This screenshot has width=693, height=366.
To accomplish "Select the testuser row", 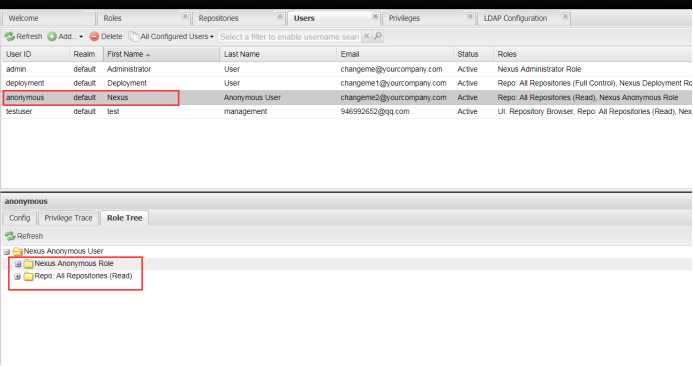I will pyautogui.click(x=346, y=111).
